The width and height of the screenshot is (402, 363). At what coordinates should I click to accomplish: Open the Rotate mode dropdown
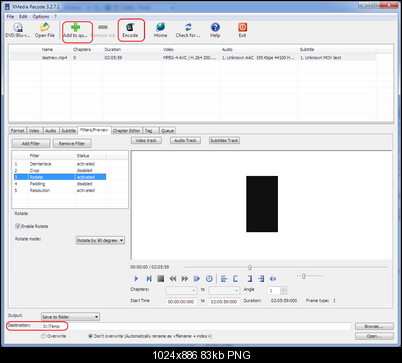[100, 240]
